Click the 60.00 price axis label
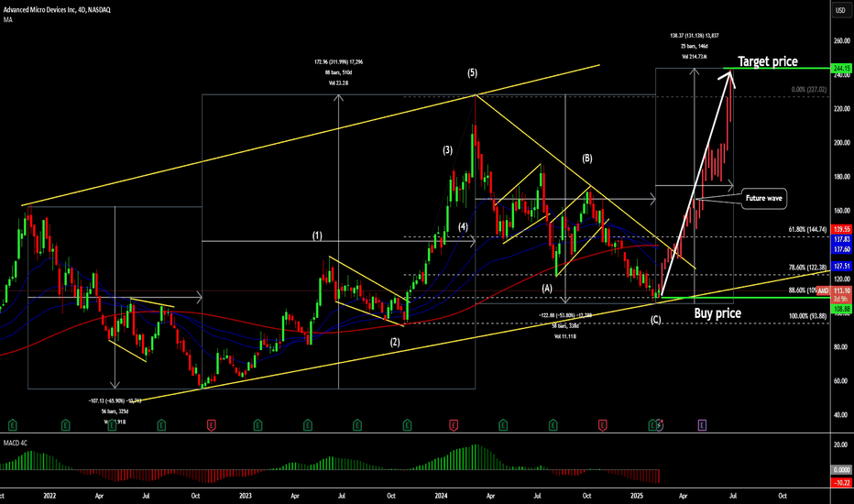The image size is (854, 504). click(841, 381)
